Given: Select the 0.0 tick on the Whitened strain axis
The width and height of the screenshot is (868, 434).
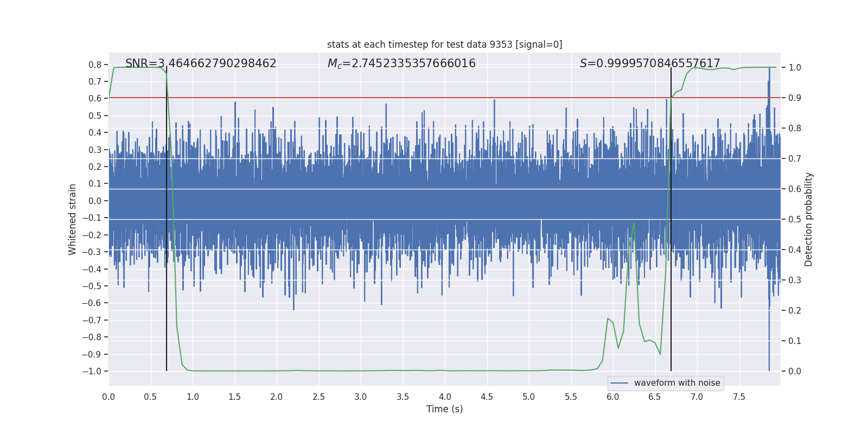Looking at the screenshot, I should (95, 201).
